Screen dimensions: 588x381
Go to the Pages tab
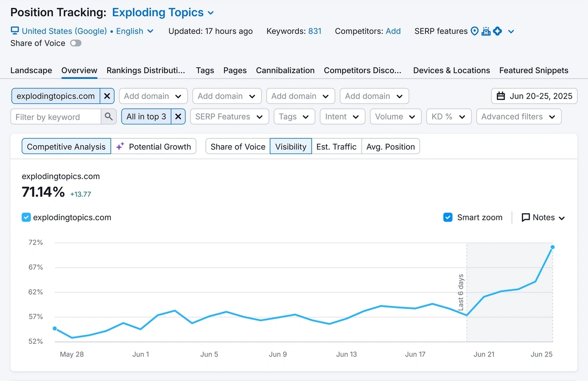(x=235, y=70)
